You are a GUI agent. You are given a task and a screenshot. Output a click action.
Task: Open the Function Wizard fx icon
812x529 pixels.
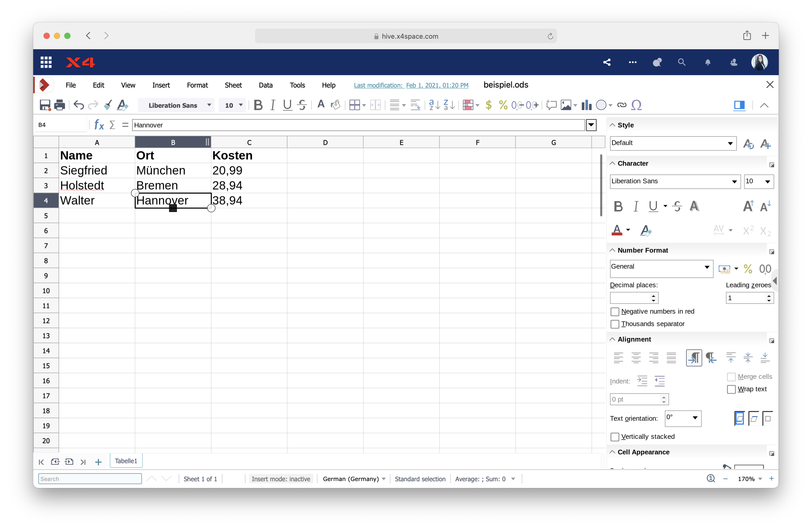pos(99,125)
